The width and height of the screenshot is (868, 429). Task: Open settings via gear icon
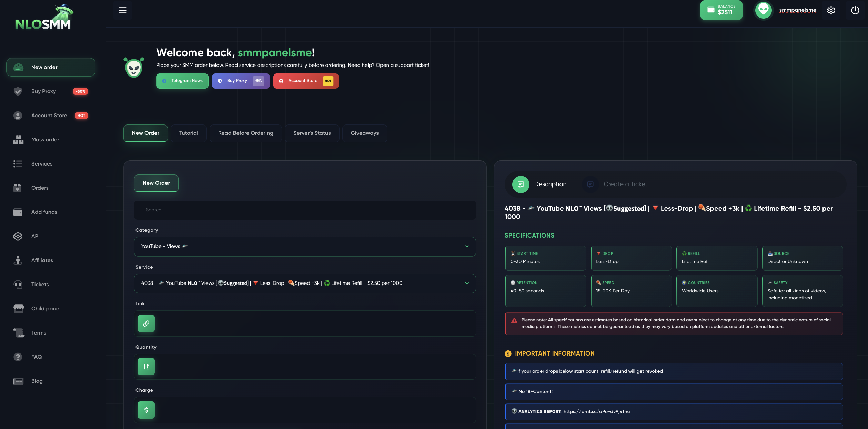831,10
